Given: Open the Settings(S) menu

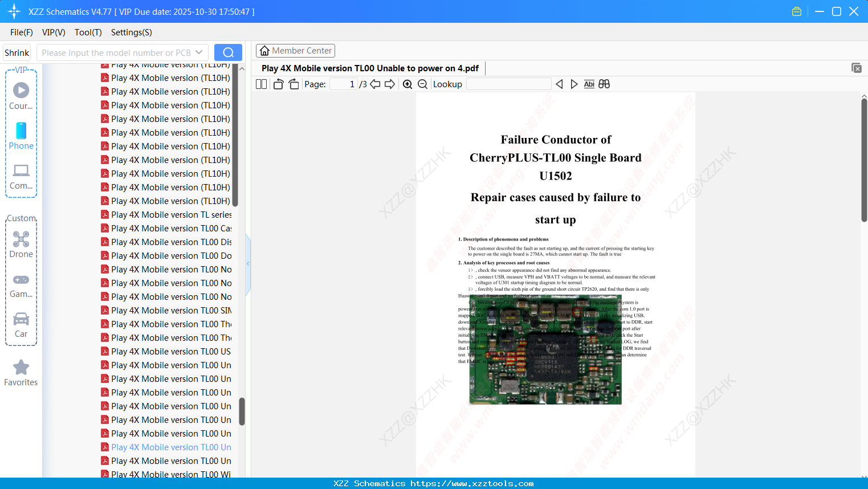Looking at the screenshot, I should point(132,32).
